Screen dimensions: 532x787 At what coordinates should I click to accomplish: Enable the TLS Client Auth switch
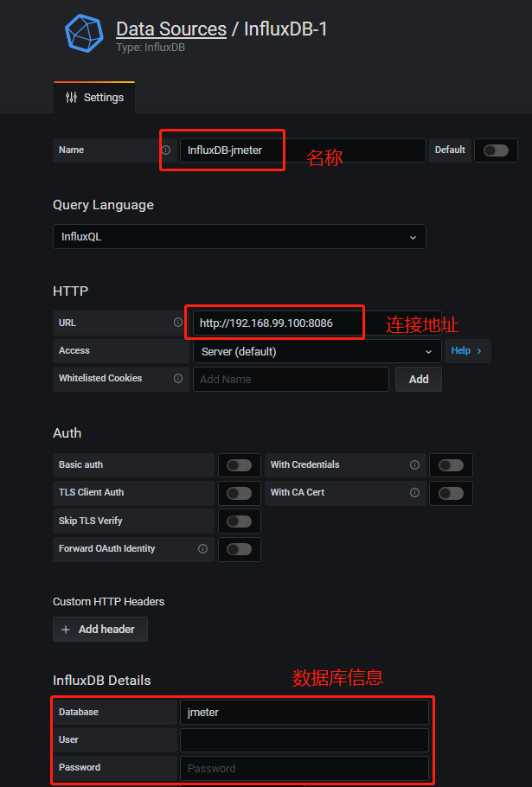[239, 493]
